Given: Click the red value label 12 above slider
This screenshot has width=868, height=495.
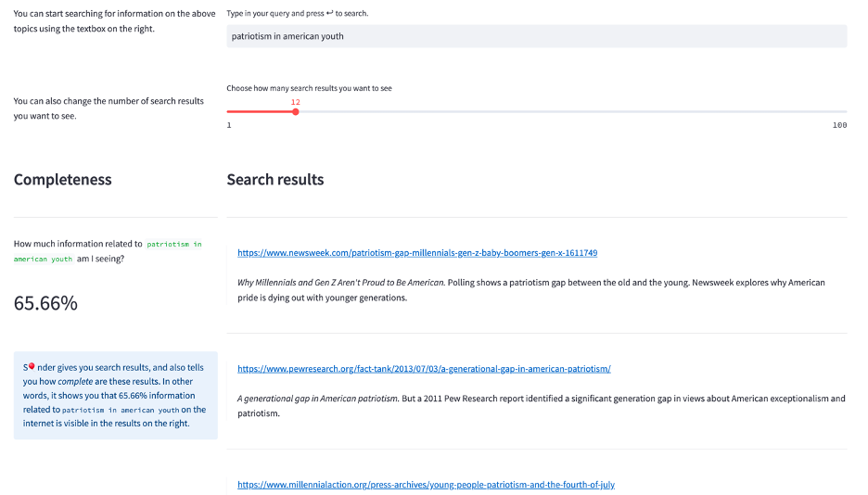Looking at the screenshot, I should pyautogui.click(x=296, y=102).
